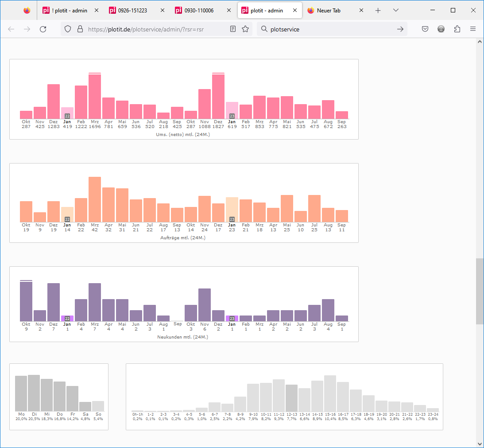Bookmark this page with star icon
This screenshot has height=448, width=484.
point(245,29)
